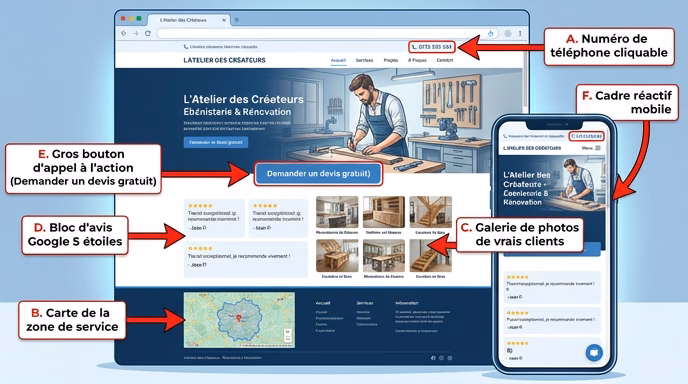Close the L'Atelier des Créateurs browser tab
688x384 pixels.
(224, 20)
